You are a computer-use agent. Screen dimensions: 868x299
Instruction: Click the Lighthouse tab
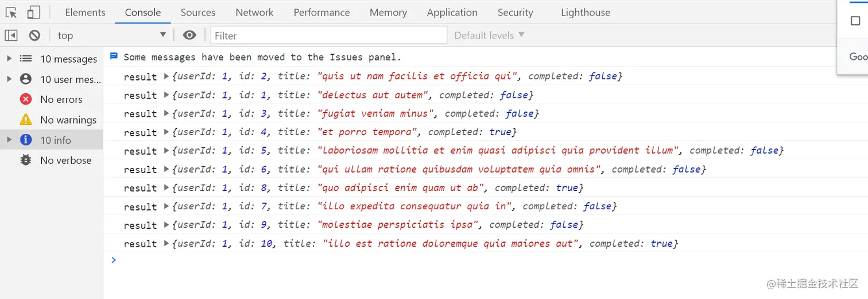(585, 12)
